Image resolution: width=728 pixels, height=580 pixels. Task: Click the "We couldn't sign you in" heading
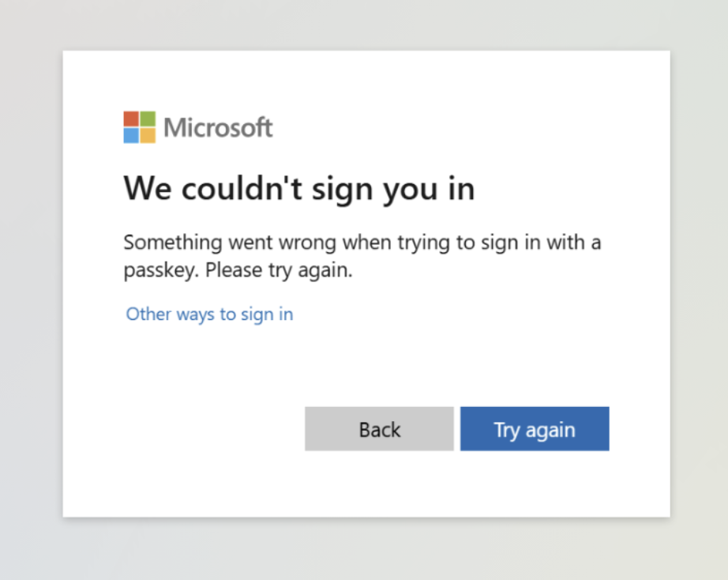click(299, 189)
